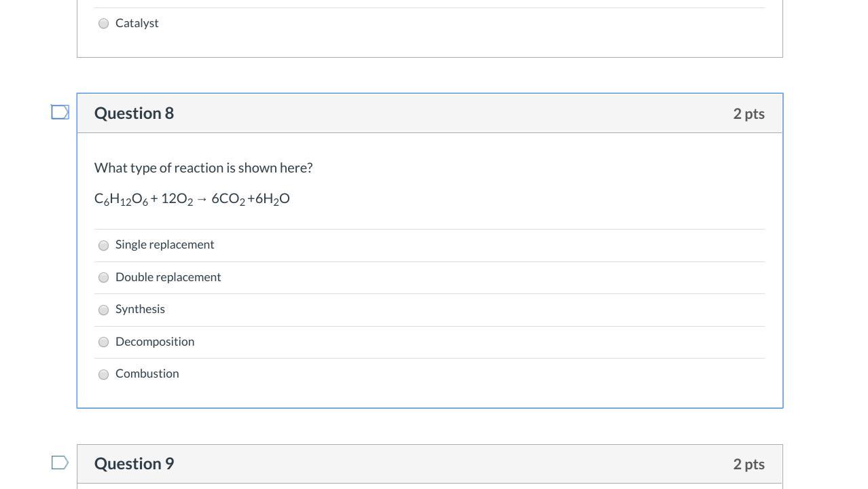This screenshot has height=489, width=868.
Task: Choose the Single replacement radio button
Action: (x=103, y=245)
